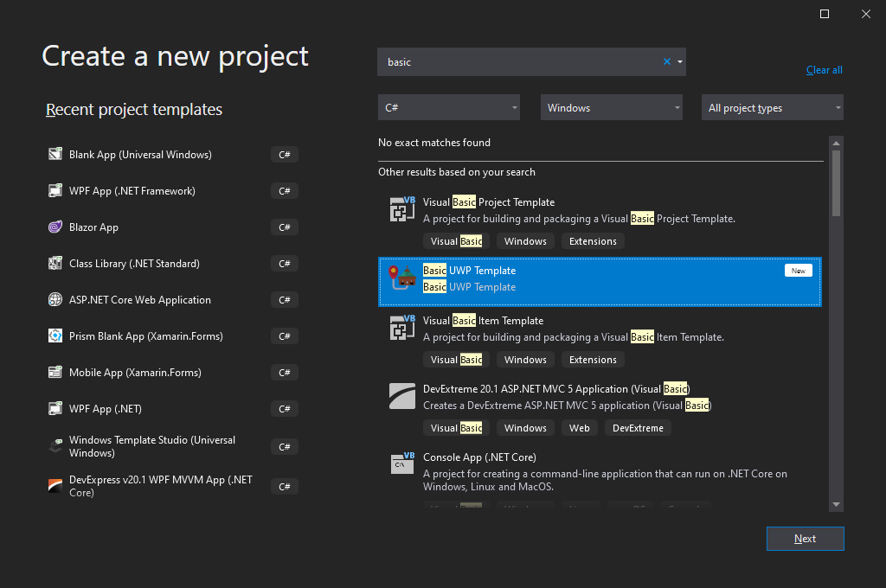This screenshot has width=886, height=588.
Task: Click the Console App (.NET Core) icon
Action: coord(402,463)
